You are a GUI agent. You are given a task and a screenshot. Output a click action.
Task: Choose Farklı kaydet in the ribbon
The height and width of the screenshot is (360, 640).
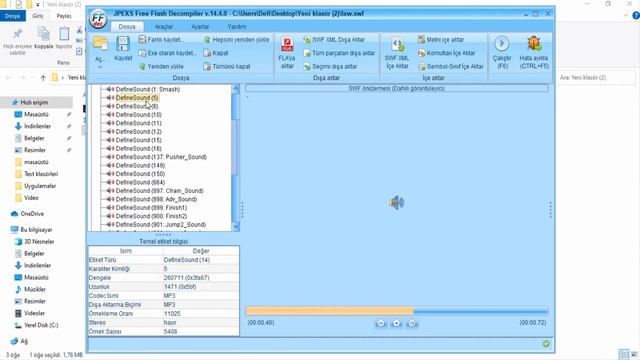coord(161,40)
